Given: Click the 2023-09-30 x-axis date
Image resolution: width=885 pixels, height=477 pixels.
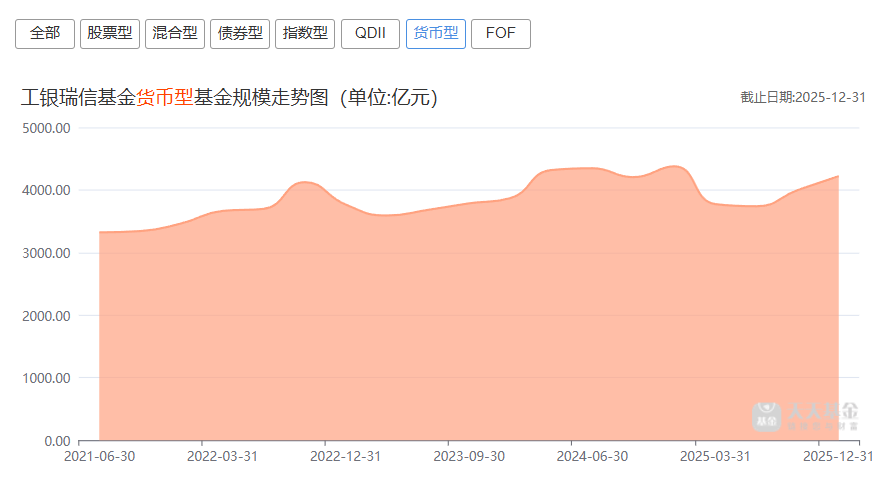Looking at the screenshot, I should coord(469,456).
